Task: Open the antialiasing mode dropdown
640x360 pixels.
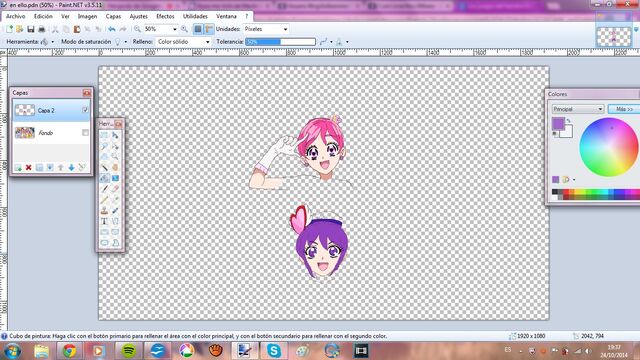Action: pos(331,42)
